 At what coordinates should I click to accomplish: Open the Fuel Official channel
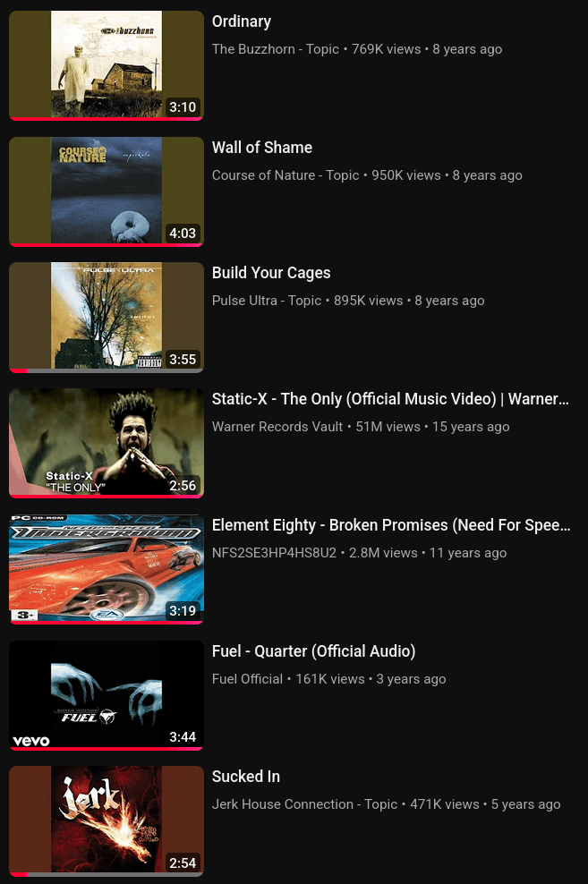click(x=248, y=679)
